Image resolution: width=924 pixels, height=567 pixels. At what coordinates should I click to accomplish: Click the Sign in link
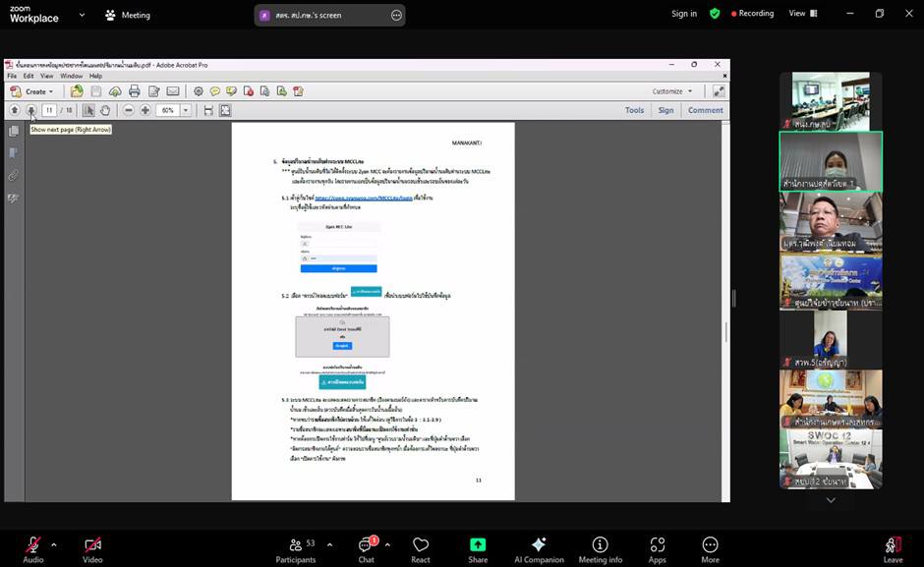[684, 14]
